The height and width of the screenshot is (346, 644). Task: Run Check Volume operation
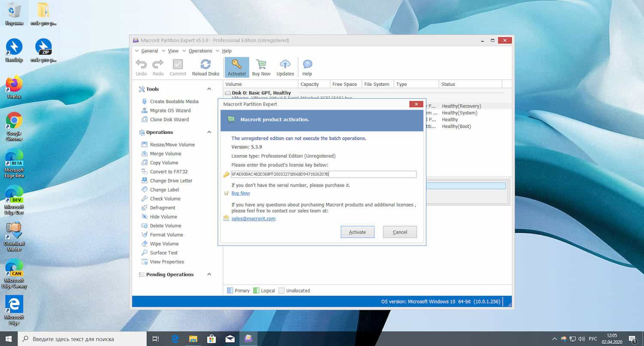165,199
